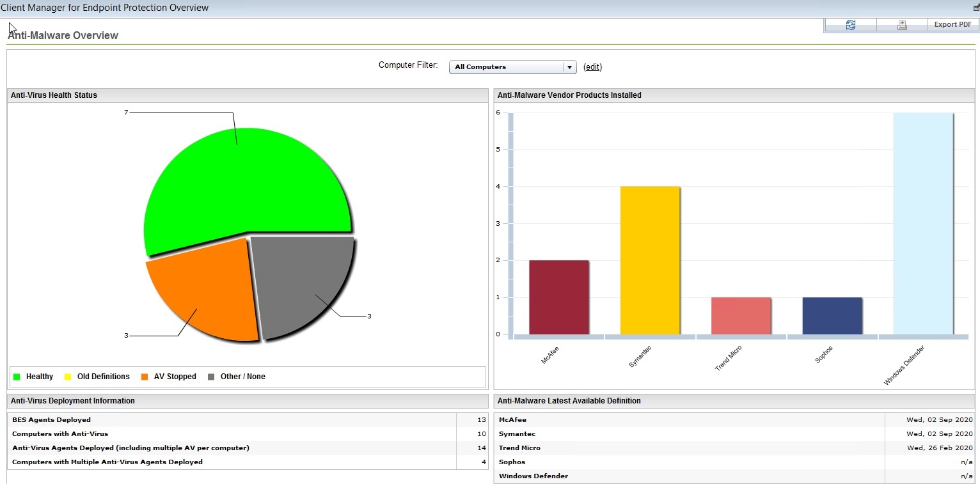Open dashboard in popout window icon
980x484 pixels.
tap(976, 8)
